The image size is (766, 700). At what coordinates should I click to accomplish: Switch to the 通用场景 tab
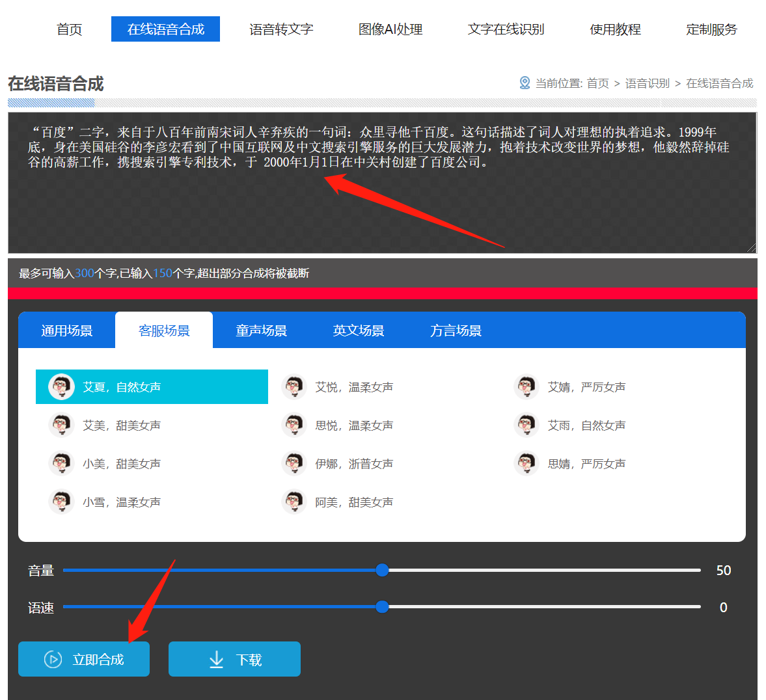point(67,330)
